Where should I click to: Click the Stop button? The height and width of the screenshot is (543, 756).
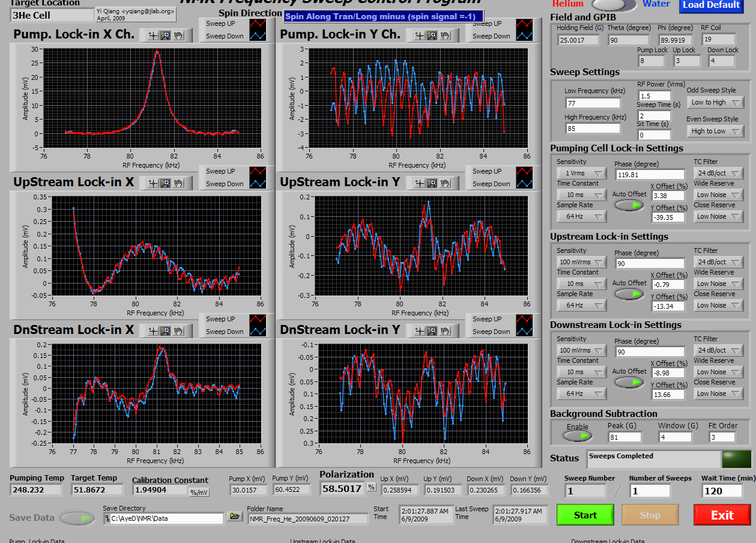click(650, 515)
